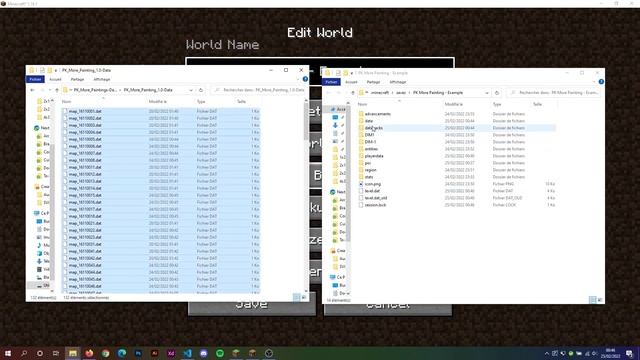Click .minecraft breadcrumb in Example address bar
Viewport: 640px width, 360px height.
pos(380,93)
